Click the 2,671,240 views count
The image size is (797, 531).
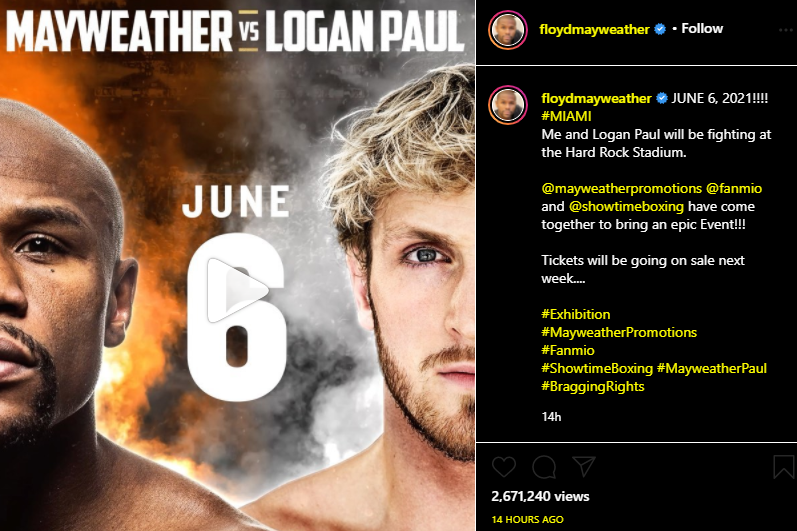tap(540, 496)
